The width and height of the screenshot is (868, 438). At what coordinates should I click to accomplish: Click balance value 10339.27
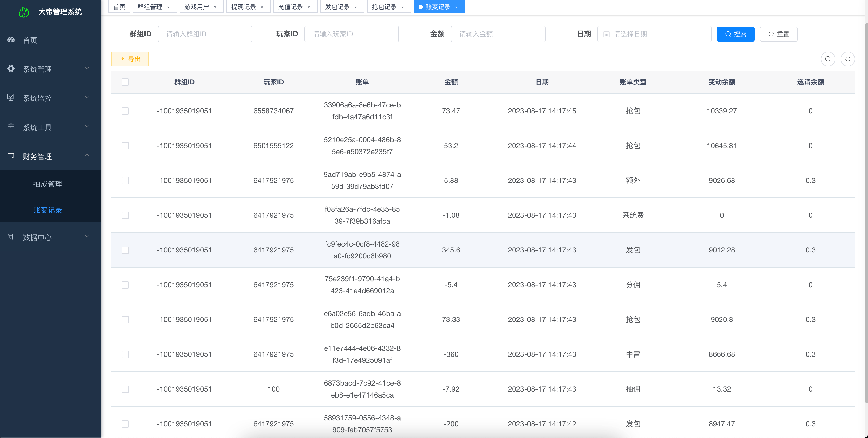(x=722, y=111)
